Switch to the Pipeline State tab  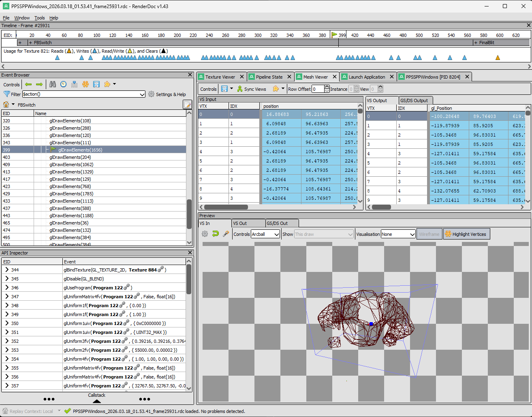point(269,77)
